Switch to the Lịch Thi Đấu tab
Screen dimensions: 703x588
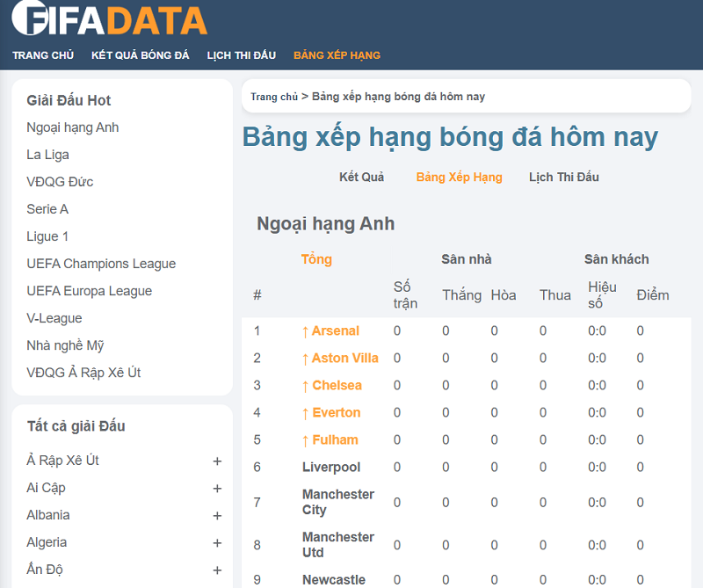[563, 177]
